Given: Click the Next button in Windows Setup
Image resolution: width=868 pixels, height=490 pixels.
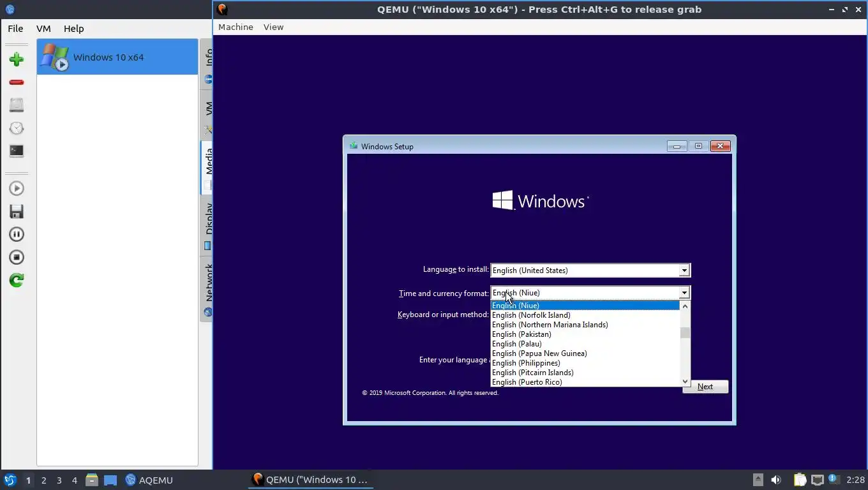Looking at the screenshot, I should 705,387.
